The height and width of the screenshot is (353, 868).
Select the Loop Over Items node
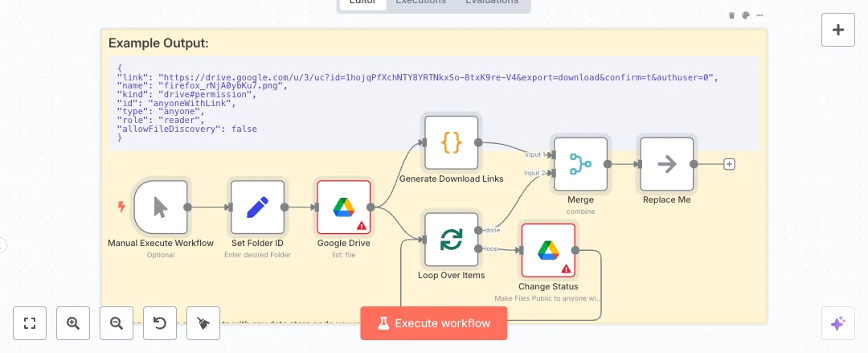(451, 239)
